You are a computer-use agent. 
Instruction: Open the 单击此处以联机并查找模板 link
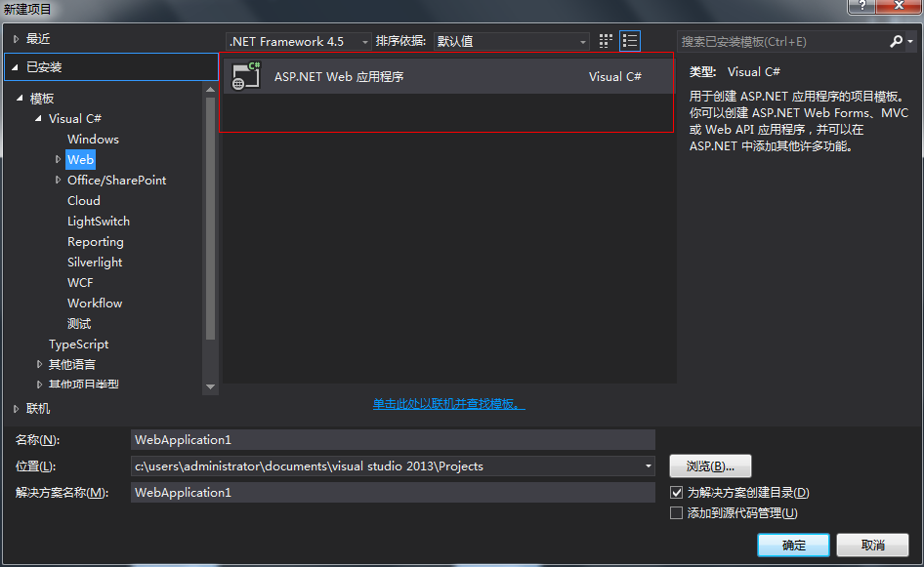click(449, 404)
